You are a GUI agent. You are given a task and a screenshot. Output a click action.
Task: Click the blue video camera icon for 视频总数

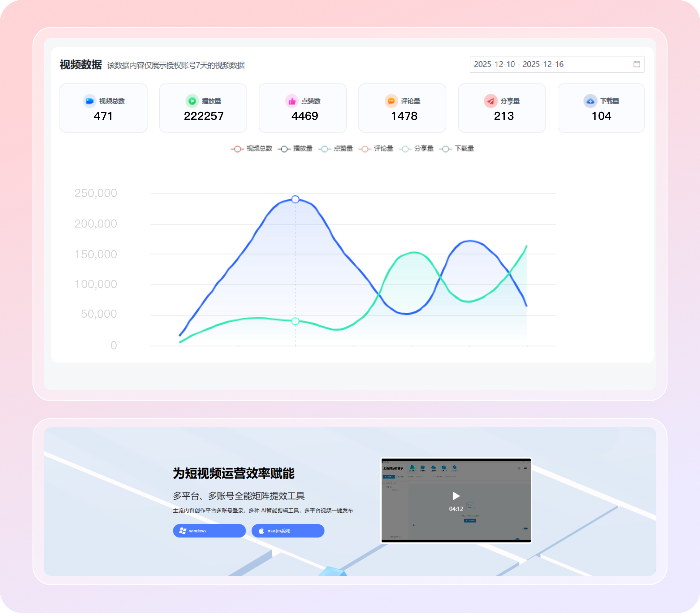click(x=90, y=101)
